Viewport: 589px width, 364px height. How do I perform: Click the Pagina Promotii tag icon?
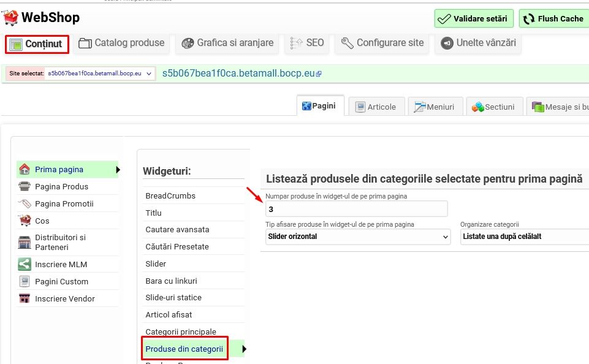(x=25, y=204)
